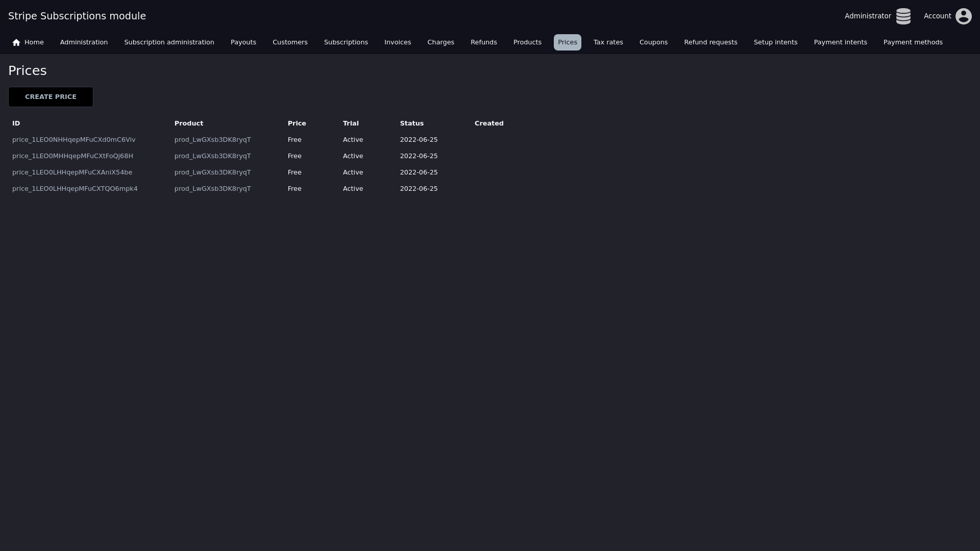Open the Products tab
The image size is (980, 551).
[x=527, y=42]
